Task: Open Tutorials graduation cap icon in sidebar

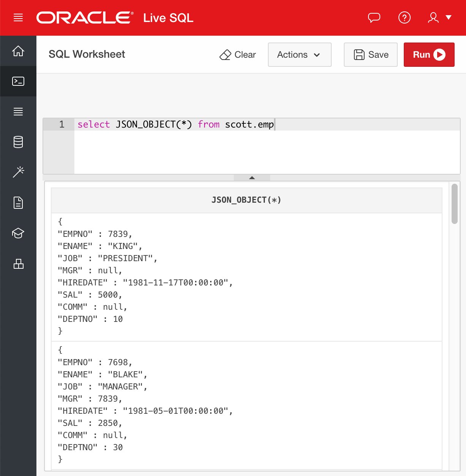Action: click(x=18, y=233)
